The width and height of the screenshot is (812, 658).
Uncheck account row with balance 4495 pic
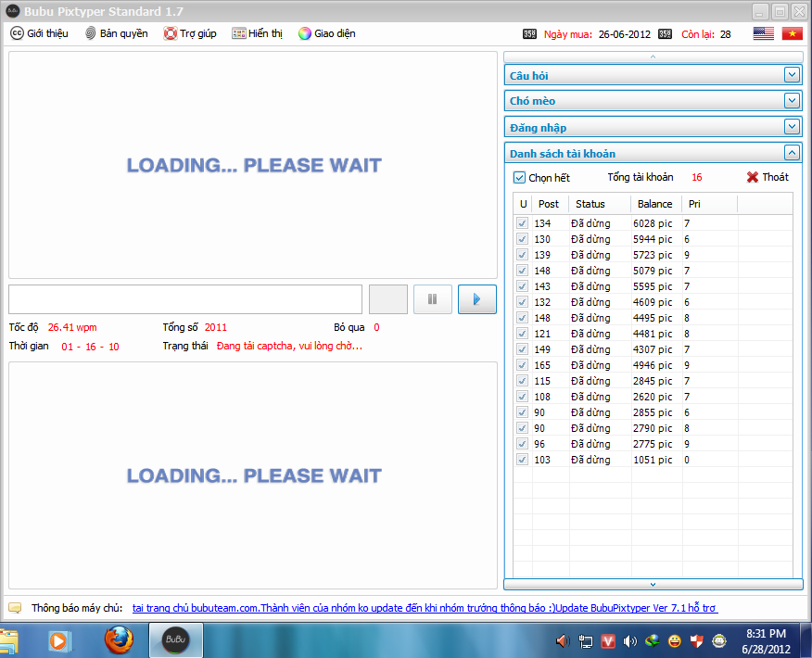(x=522, y=318)
